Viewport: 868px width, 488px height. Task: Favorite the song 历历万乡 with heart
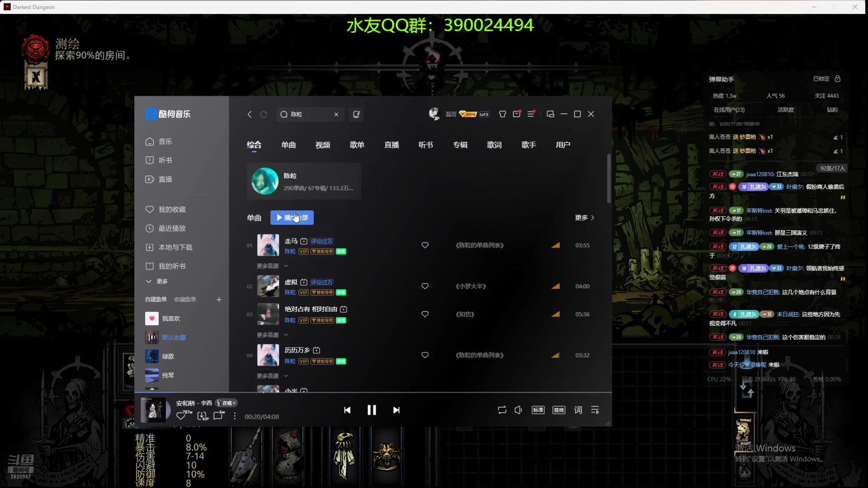click(x=425, y=356)
